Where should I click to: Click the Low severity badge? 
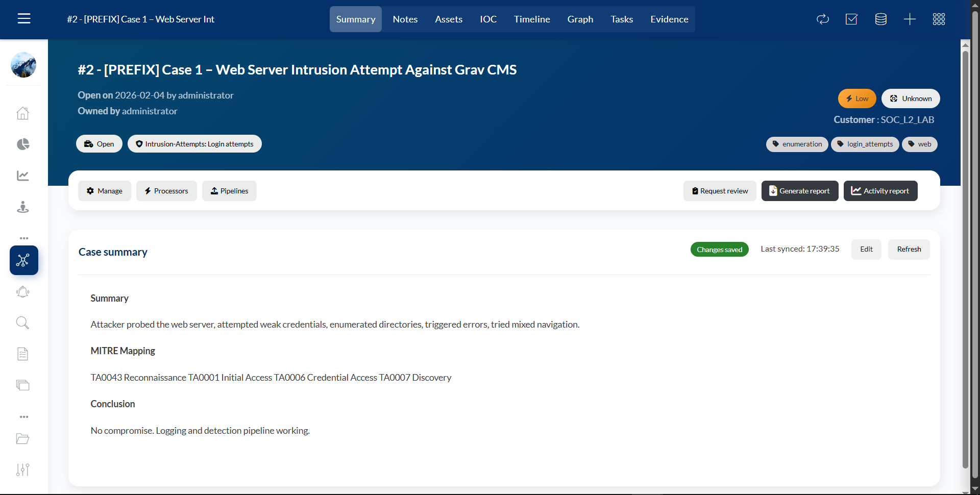tap(857, 98)
